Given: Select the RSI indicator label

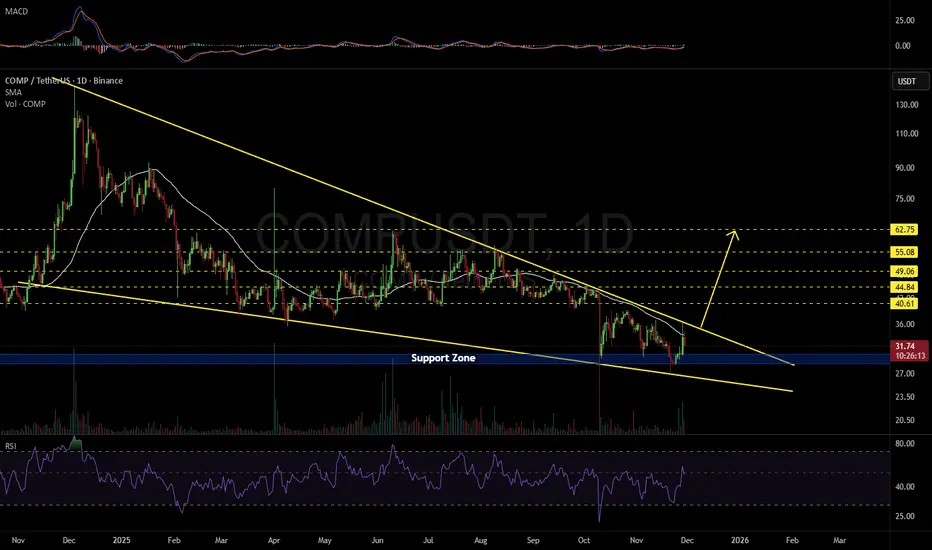Looking at the screenshot, I should point(11,446).
